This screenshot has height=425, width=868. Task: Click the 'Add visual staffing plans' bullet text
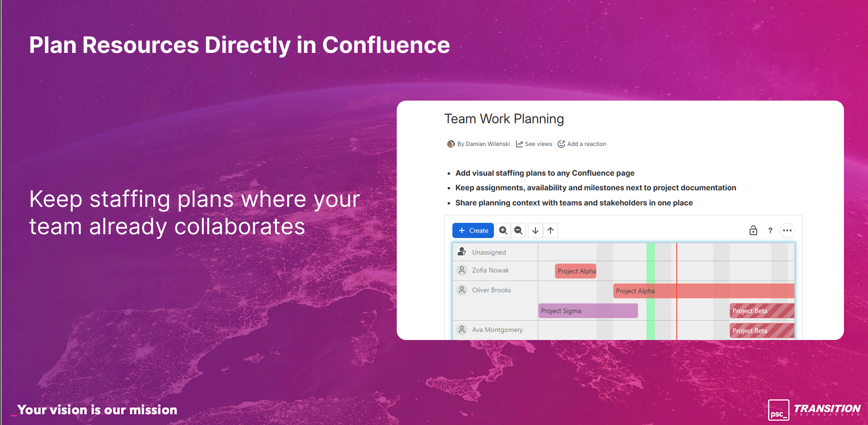pos(545,173)
